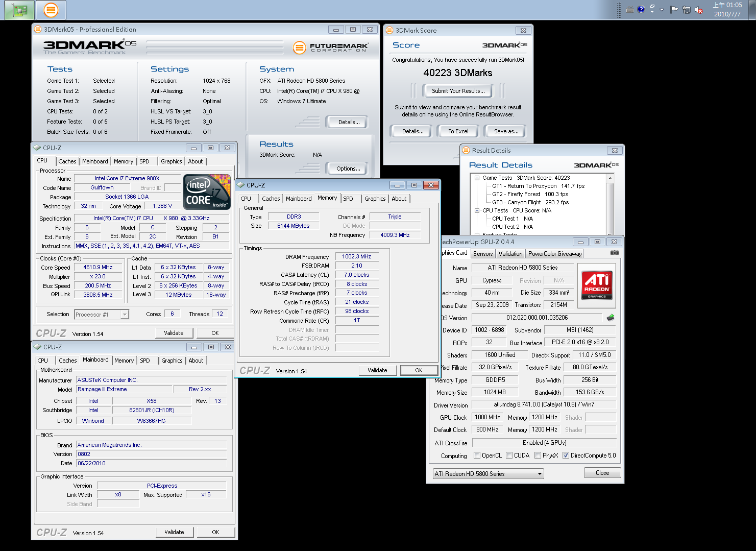Click Options button under Results

pyautogui.click(x=348, y=169)
